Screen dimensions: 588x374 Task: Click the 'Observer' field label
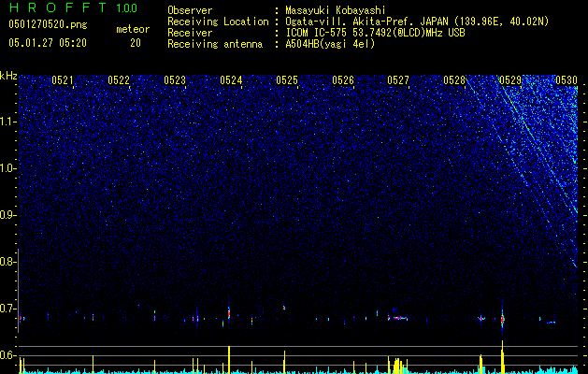click(190, 10)
